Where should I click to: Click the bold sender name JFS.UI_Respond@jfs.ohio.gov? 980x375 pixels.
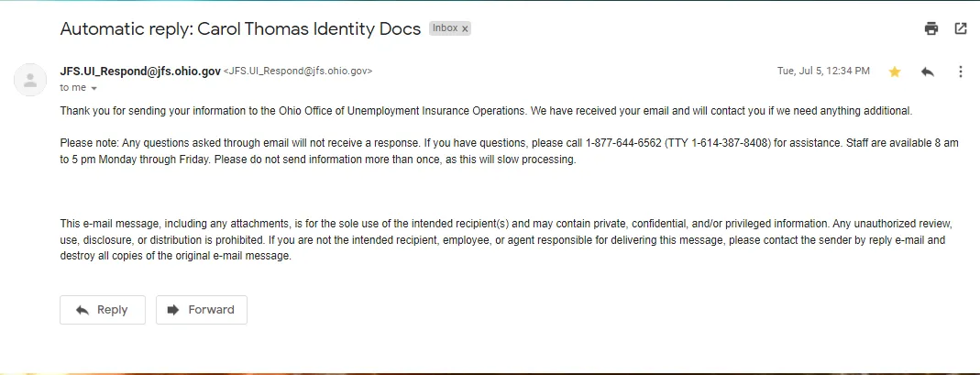140,71
